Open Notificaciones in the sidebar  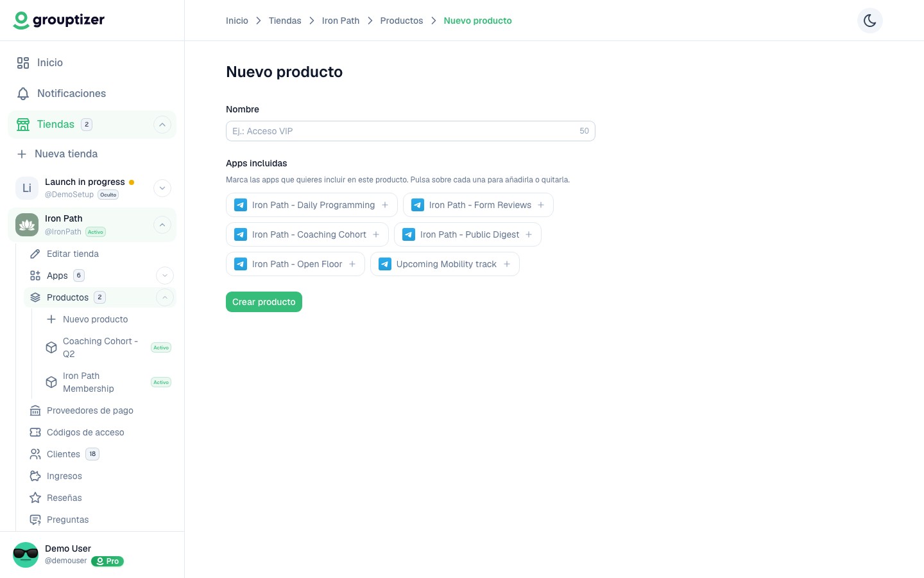pos(92,93)
